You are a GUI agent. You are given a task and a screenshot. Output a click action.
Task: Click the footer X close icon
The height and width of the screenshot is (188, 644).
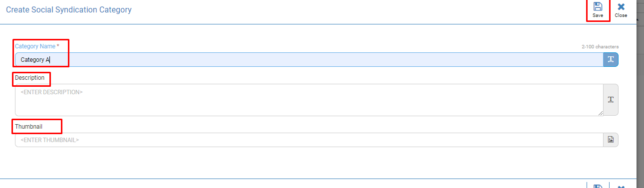(x=621, y=187)
